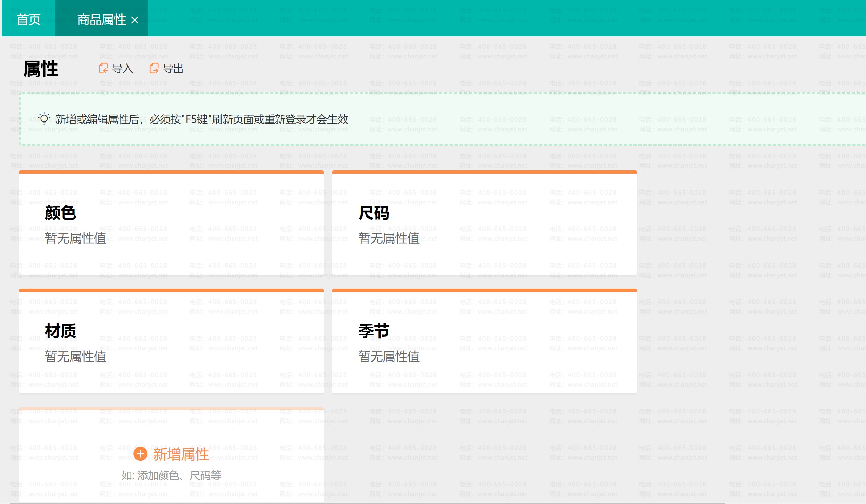The height and width of the screenshot is (504, 866).
Task: Click 暂无属性值 under 颜色
Action: point(76,238)
